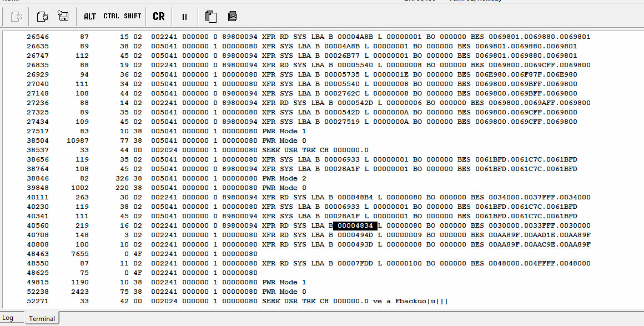Click the keyboard document icon
This screenshot has height=326, width=644.
232,17
